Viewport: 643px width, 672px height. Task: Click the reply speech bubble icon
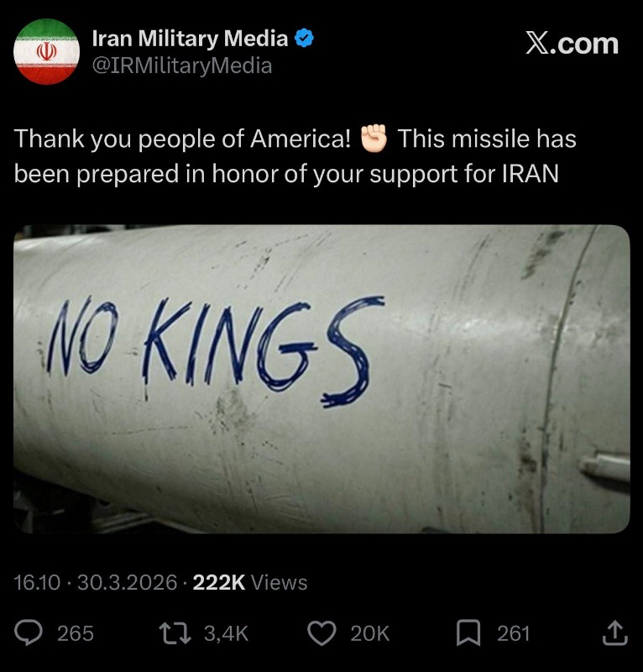(30, 633)
